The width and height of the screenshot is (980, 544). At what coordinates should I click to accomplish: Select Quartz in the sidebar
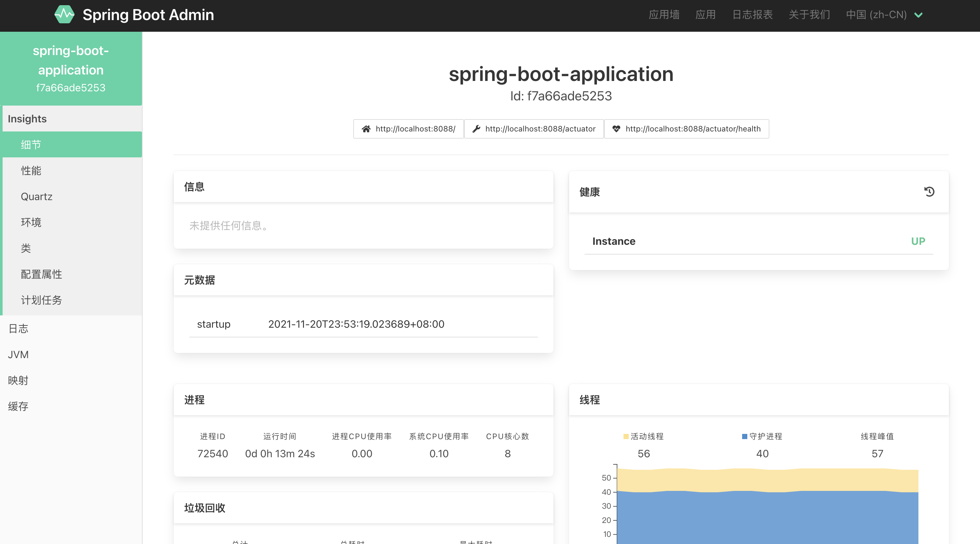[37, 197]
